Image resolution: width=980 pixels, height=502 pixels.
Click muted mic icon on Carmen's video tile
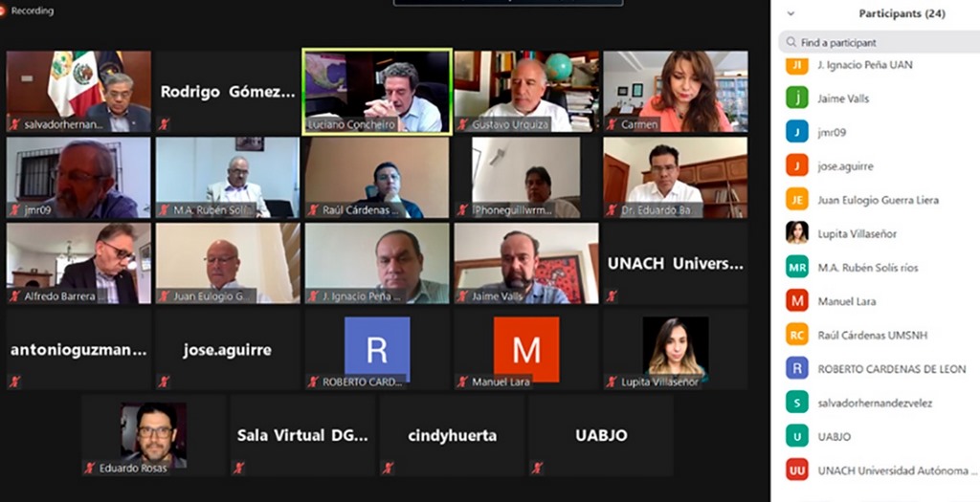[x=612, y=124]
